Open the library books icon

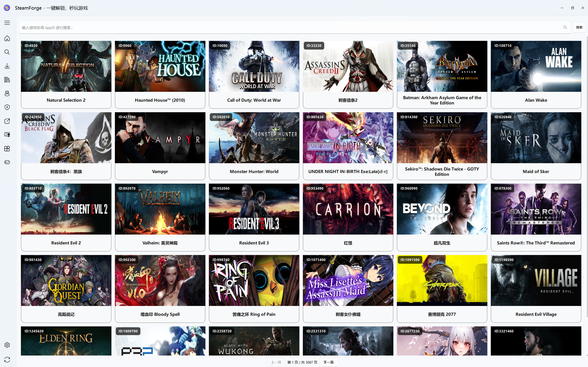(7, 80)
